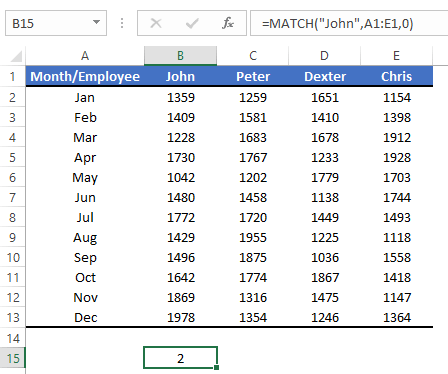The image size is (448, 374).
Task: Select column B header
Action: tap(180, 56)
